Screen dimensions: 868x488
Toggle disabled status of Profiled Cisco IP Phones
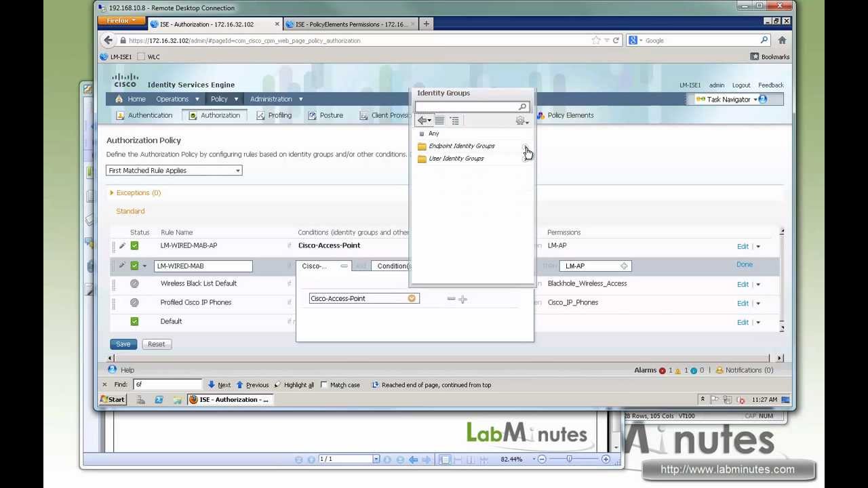[x=134, y=302]
